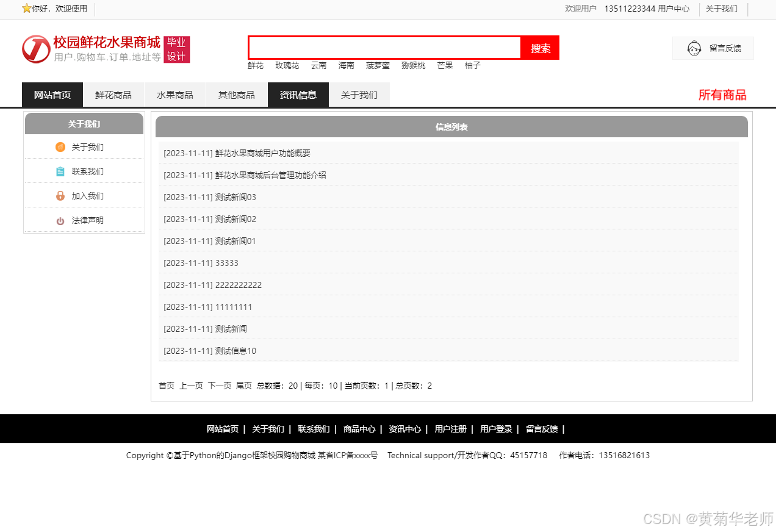Click the clipboard icon beside 联系我们
The width and height of the screenshot is (776, 532).
point(60,171)
